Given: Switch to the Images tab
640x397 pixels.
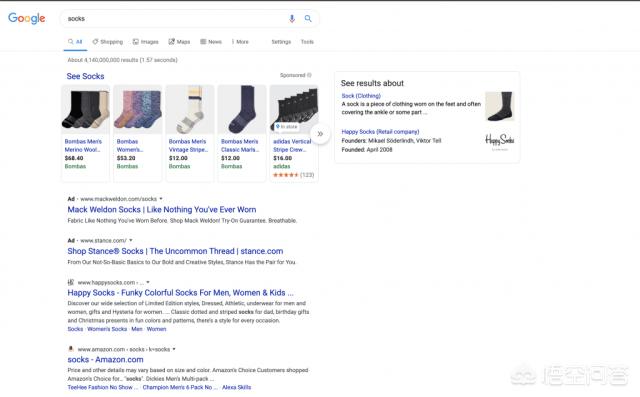Looking at the screenshot, I should (146, 42).
